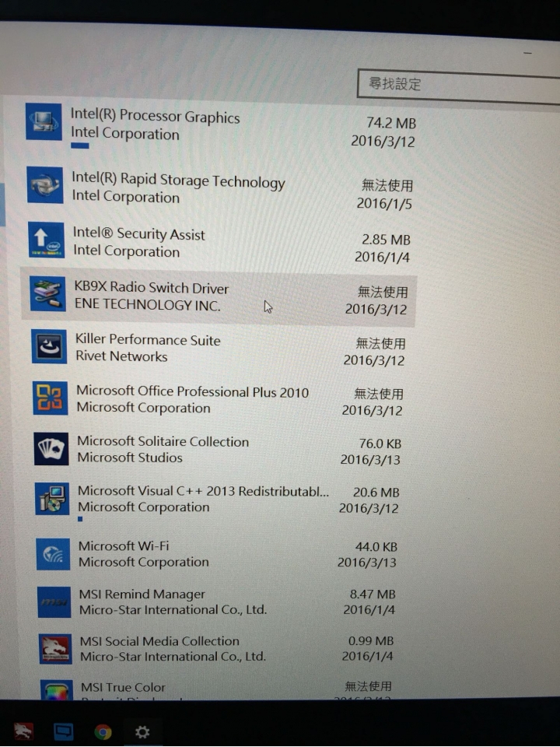Click the 76.0 KB size value
The width and height of the screenshot is (560, 747).
click(380, 444)
